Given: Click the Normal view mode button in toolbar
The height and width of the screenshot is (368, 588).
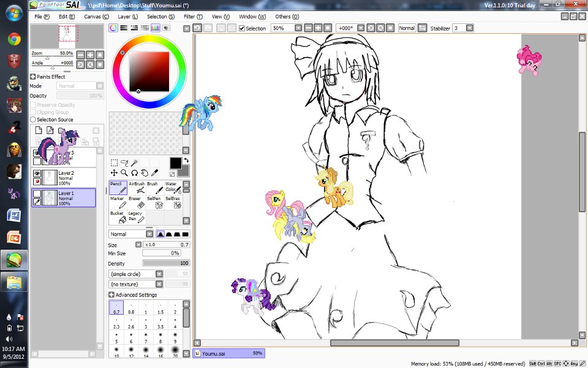Looking at the screenshot, I should point(407,28).
